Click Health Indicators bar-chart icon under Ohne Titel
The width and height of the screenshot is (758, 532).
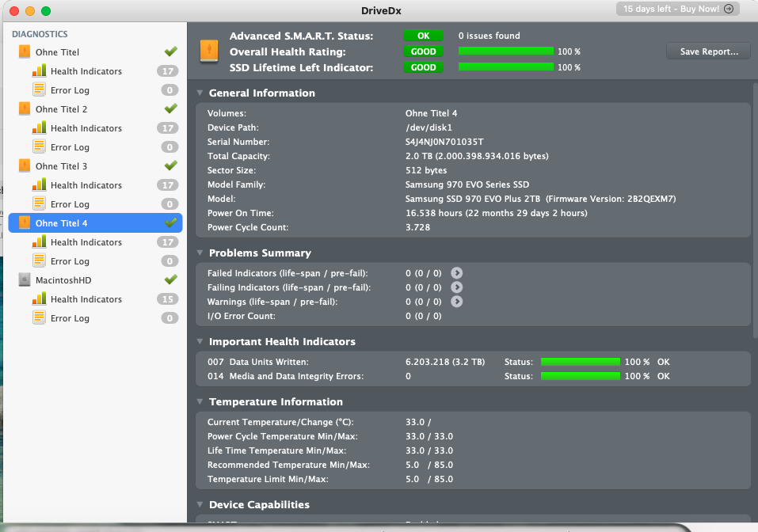[x=40, y=71]
